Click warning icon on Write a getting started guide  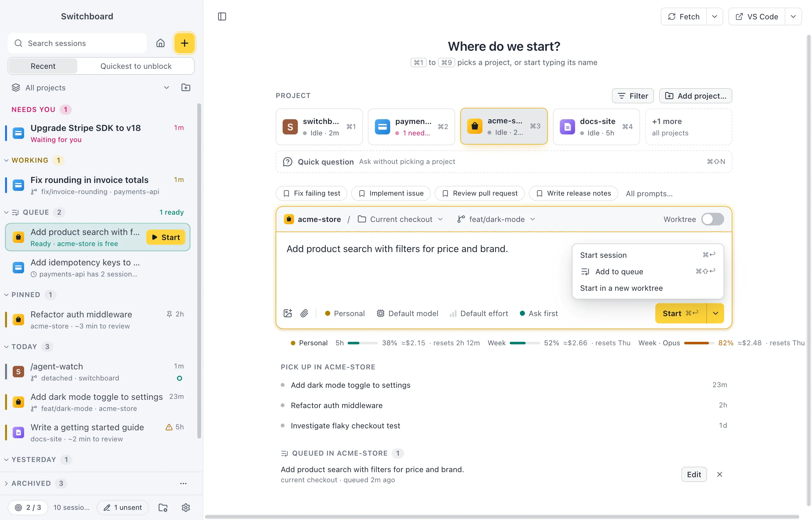tap(169, 427)
